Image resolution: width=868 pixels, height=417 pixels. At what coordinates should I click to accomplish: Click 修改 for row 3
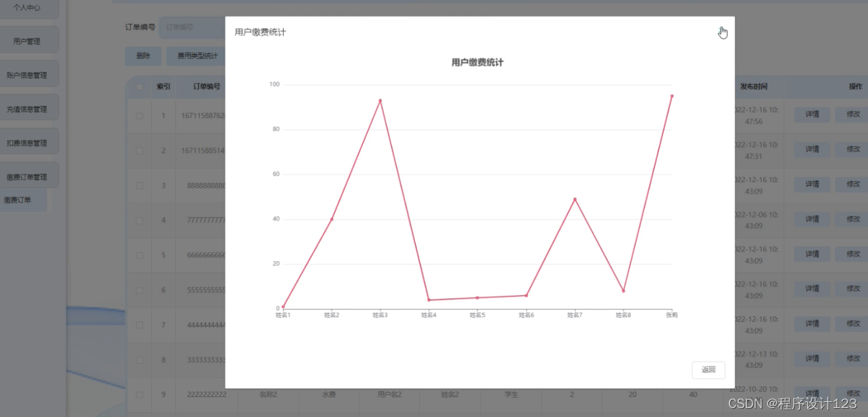[852, 184]
